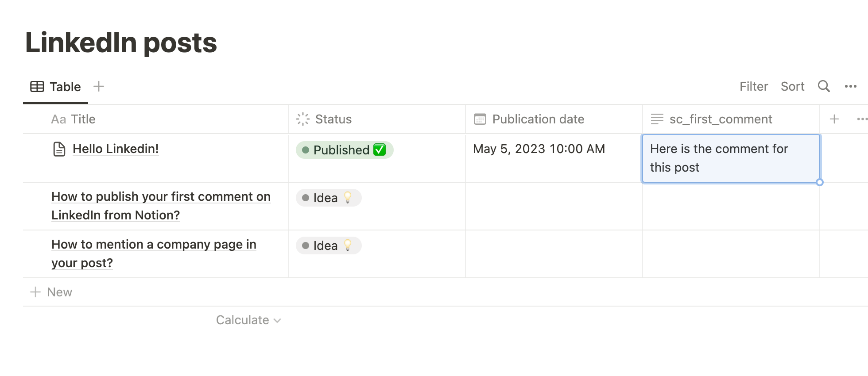This screenshot has height=376, width=868.
Task: Click the search magnifier icon
Action: click(x=823, y=86)
